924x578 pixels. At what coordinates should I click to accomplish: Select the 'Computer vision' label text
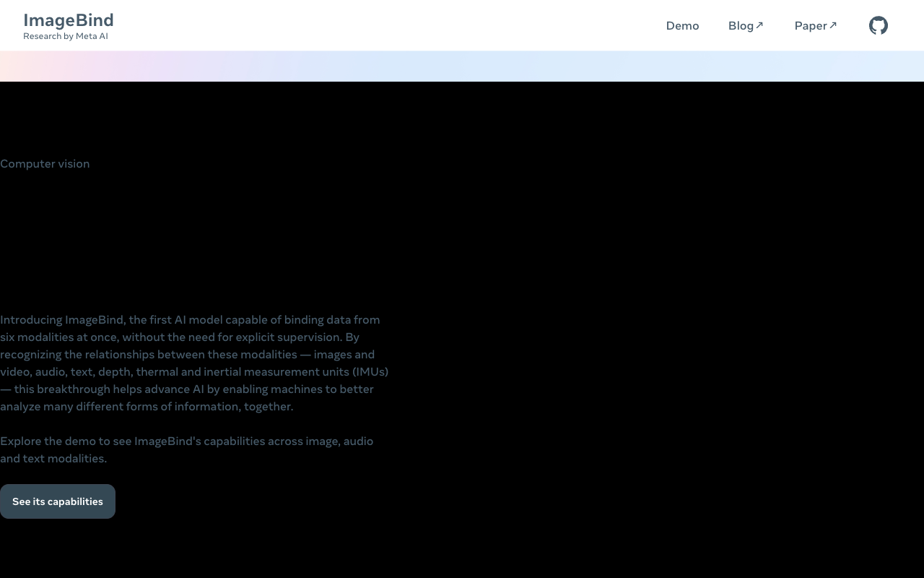pos(45,164)
